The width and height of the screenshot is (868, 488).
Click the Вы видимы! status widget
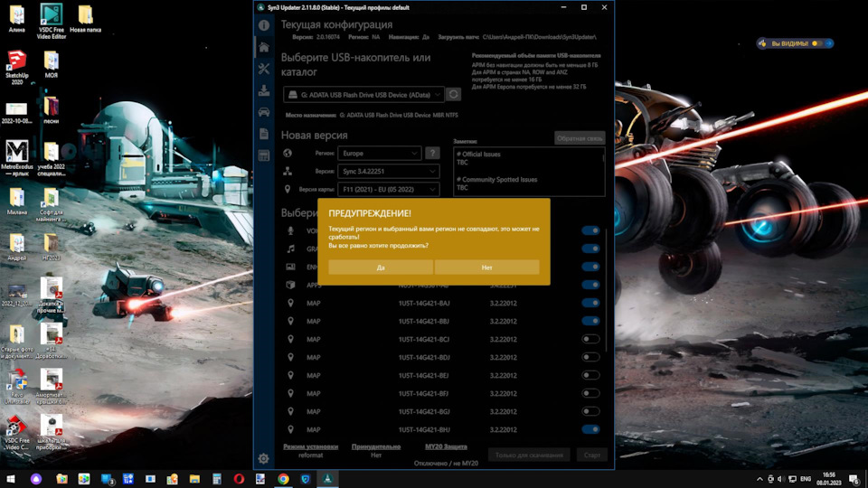click(x=795, y=43)
